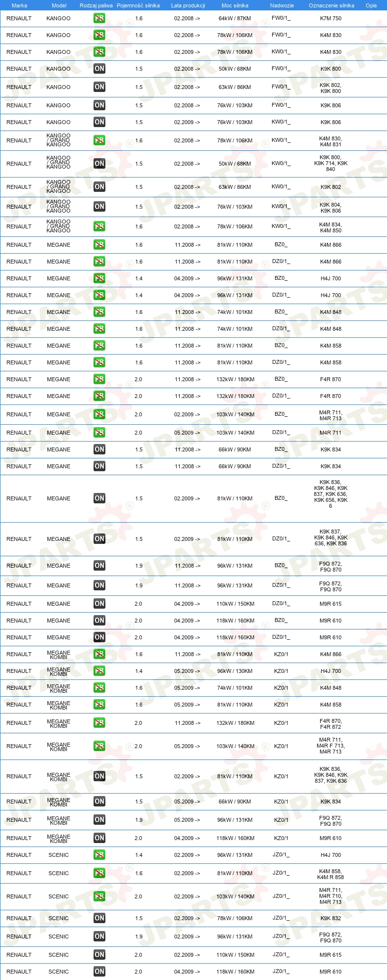This screenshot has width=387, height=980.
Task: Click the petrol icon in the K7M 750 row
Action: click(x=99, y=18)
